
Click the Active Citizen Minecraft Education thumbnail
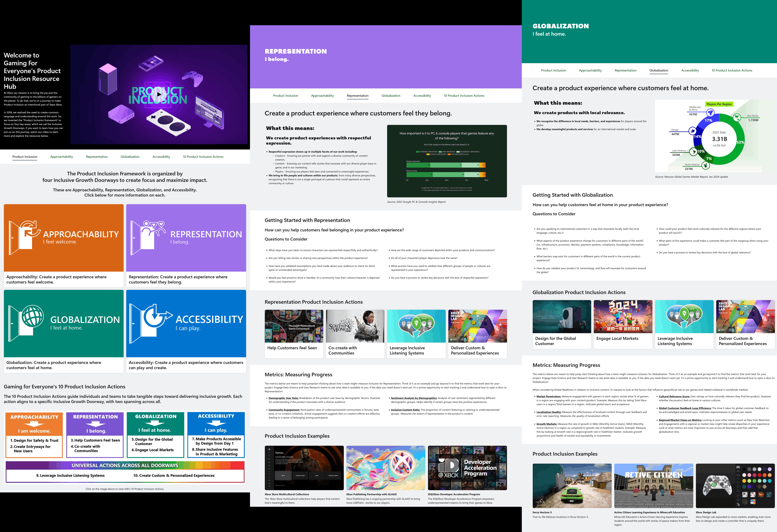click(x=654, y=486)
